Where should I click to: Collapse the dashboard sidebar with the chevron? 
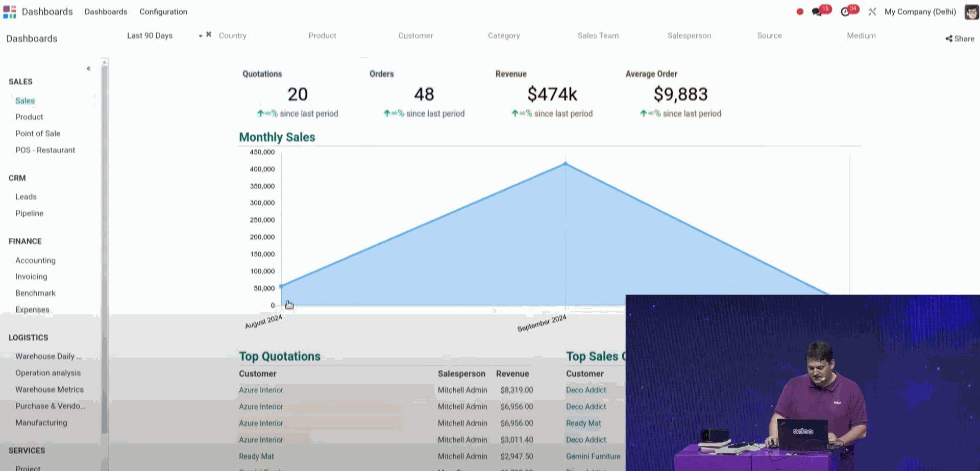point(88,68)
